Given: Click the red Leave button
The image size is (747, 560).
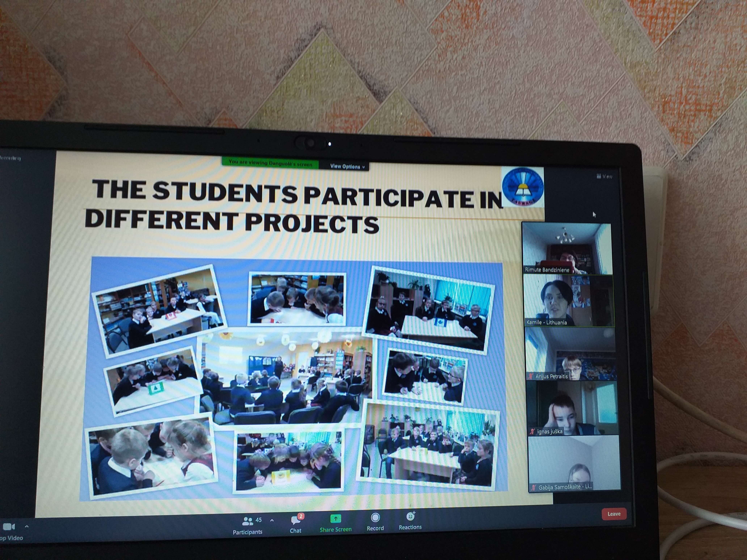Looking at the screenshot, I should (x=614, y=514).
